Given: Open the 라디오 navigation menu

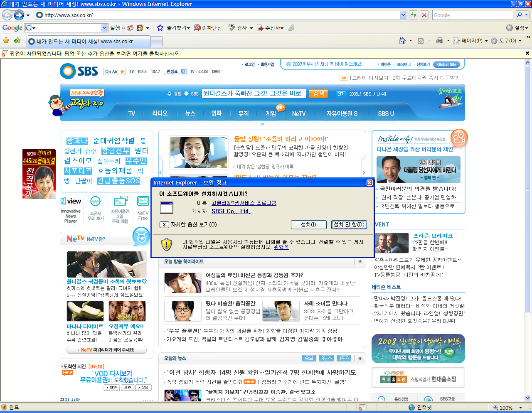Looking at the screenshot, I should click(160, 113).
